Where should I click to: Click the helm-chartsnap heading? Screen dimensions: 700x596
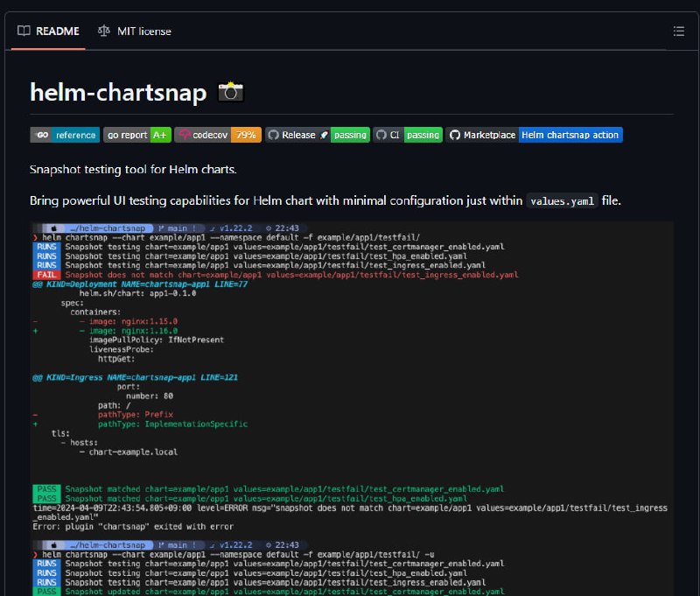point(118,93)
